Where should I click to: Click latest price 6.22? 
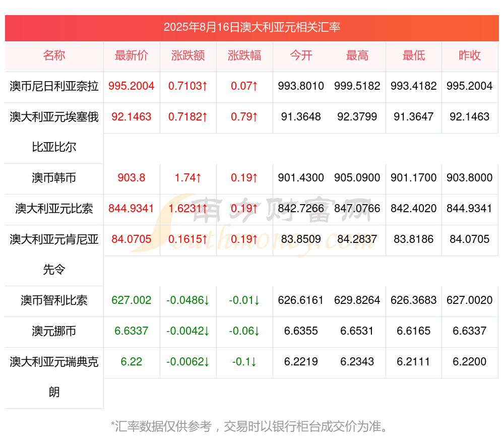coord(132,361)
